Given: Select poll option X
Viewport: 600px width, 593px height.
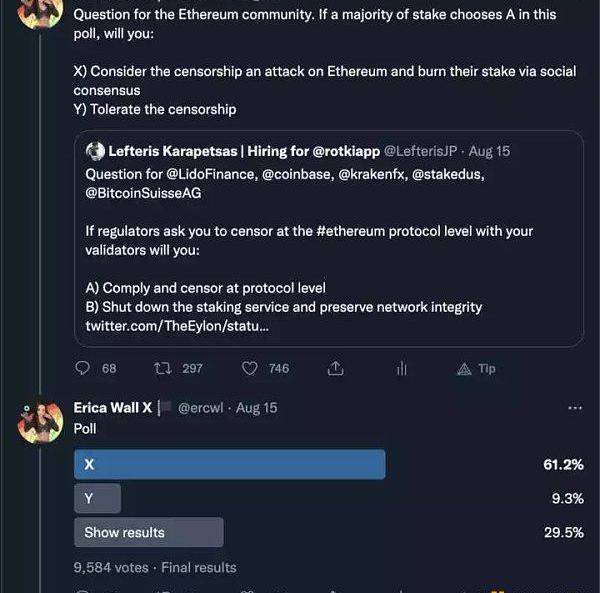Looking at the screenshot, I should [230, 465].
